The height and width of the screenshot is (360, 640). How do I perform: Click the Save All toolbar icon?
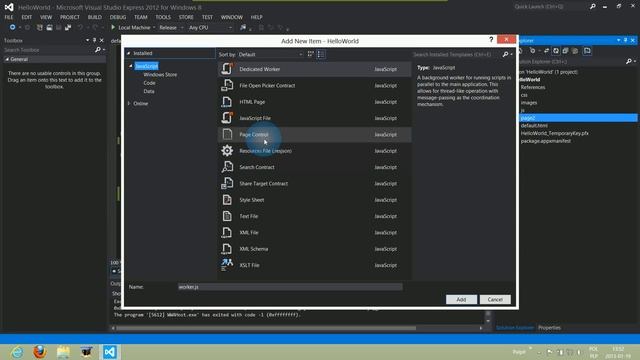68,27
